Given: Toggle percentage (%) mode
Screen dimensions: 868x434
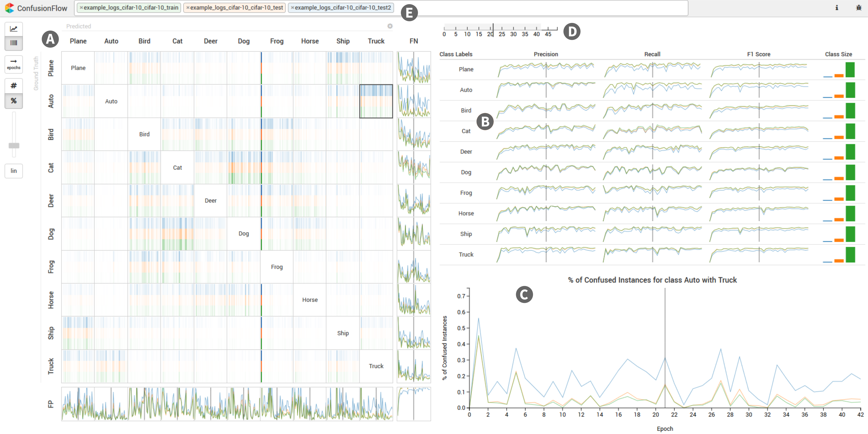Looking at the screenshot, I should pos(13,101).
